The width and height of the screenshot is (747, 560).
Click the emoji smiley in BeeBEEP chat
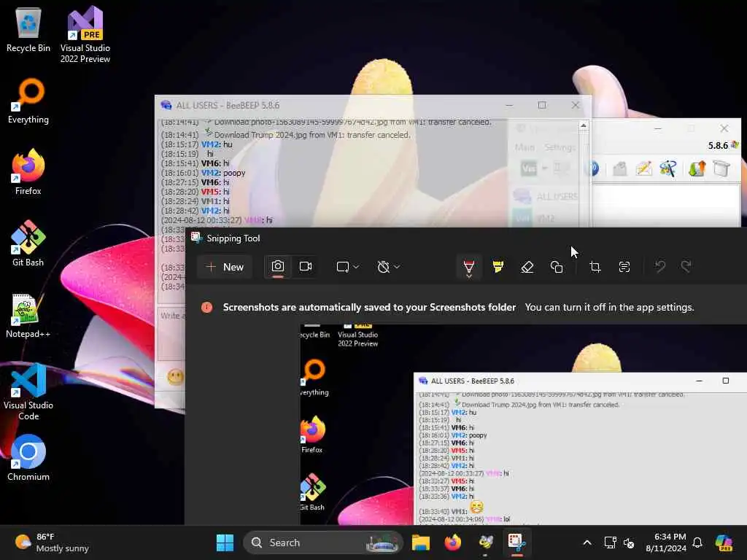[x=175, y=378]
